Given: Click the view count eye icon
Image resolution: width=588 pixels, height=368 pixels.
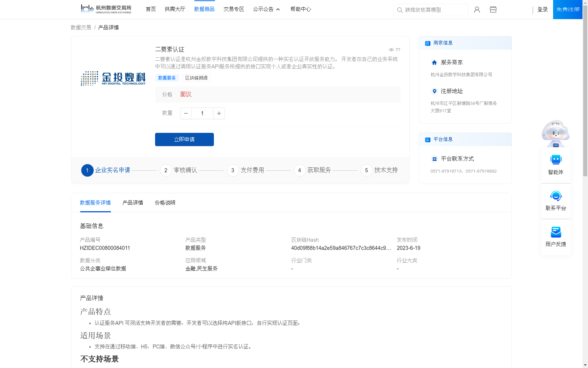Looking at the screenshot, I should [x=391, y=50].
